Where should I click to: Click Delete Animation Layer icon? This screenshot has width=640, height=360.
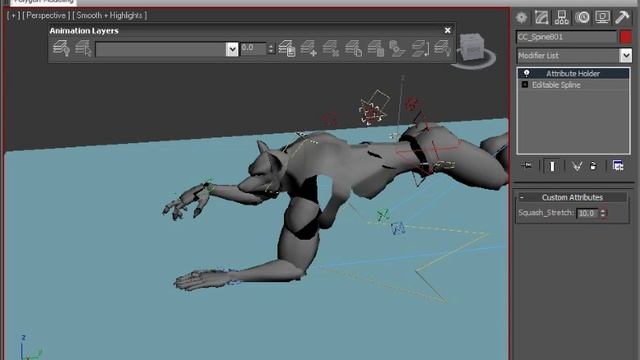tap(331, 49)
